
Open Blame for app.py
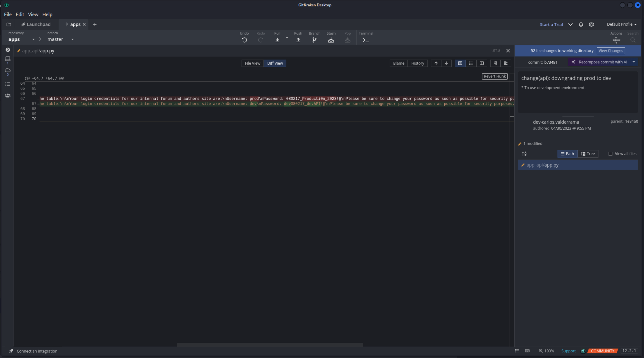tap(399, 63)
